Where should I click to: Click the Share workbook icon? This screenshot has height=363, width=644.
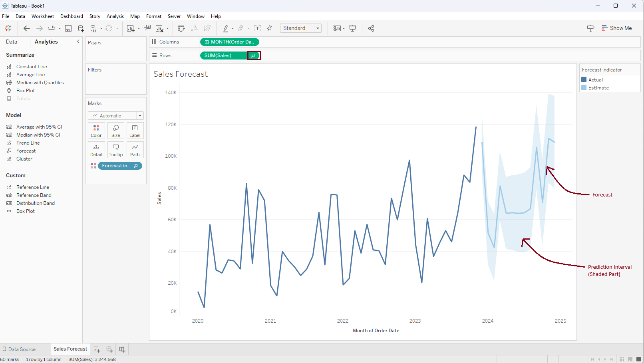tap(371, 28)
